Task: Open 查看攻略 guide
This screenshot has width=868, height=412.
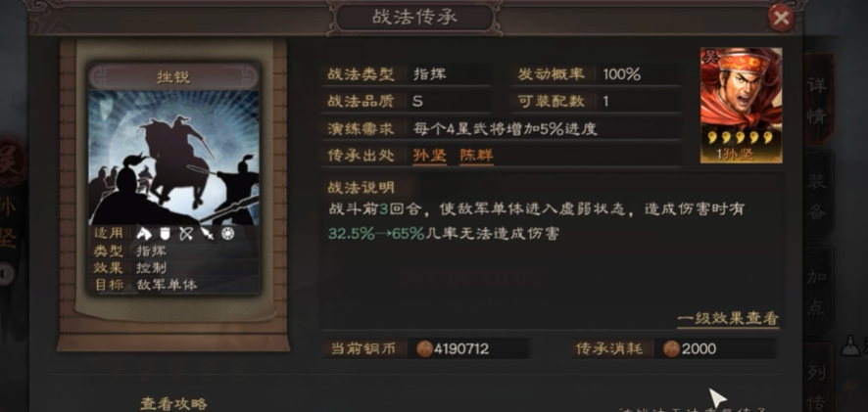Action: click(173, 404)
